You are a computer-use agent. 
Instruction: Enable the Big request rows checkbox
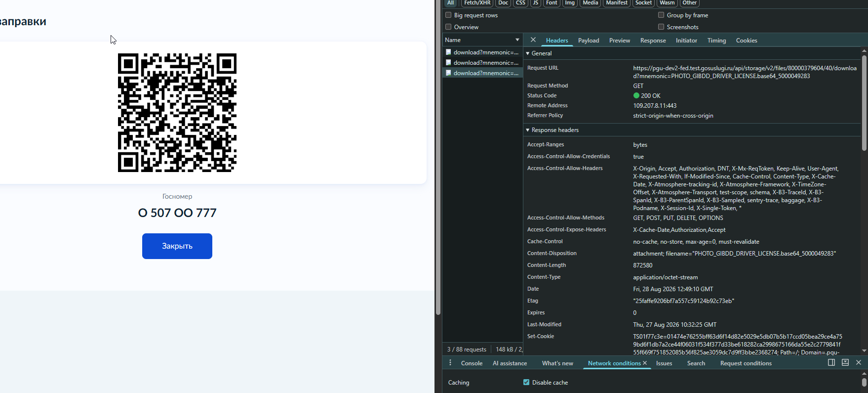click(x=448, y=15)
